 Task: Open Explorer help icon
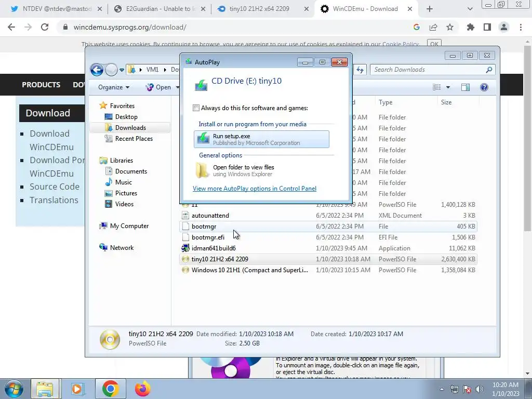[x=484, y=87]
